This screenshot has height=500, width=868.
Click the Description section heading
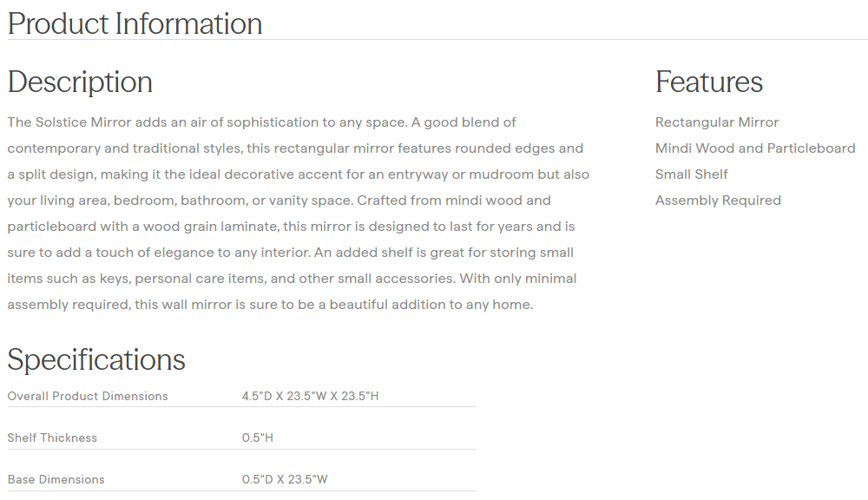pos(80,82)
